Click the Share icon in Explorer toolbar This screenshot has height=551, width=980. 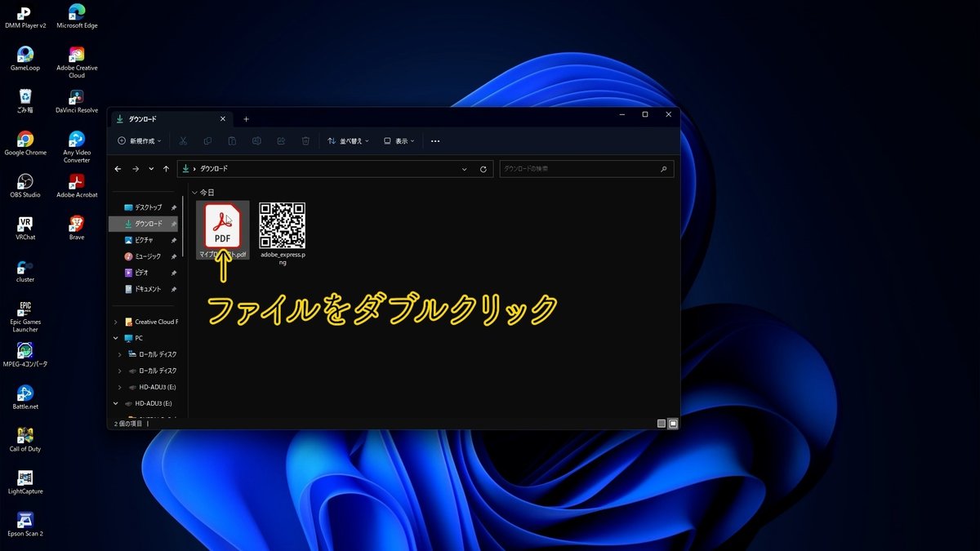[x=281, y=141]
